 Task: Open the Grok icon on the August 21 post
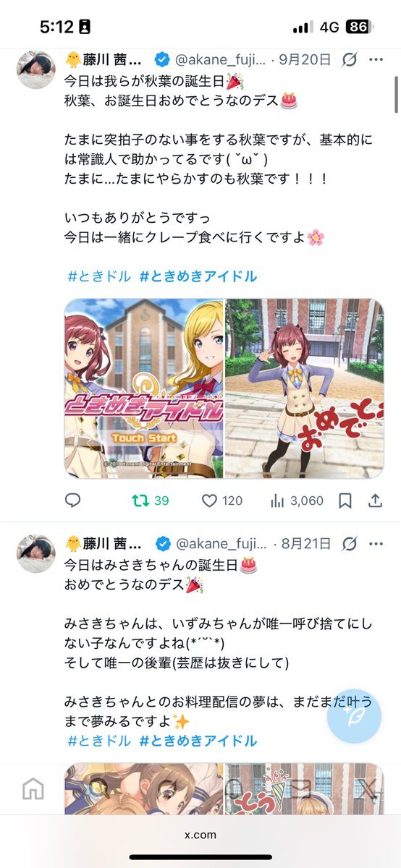[x=349, y=542]
